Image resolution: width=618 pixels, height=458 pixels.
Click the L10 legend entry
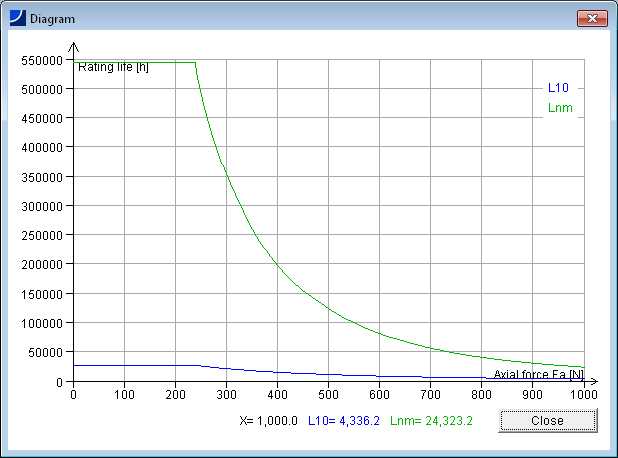[560, 88]
